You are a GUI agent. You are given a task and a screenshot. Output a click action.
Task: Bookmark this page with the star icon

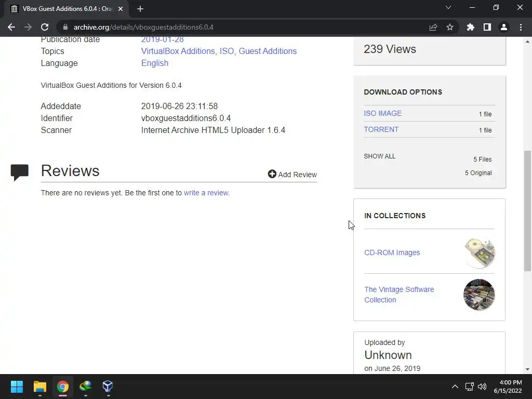[450, 27]
